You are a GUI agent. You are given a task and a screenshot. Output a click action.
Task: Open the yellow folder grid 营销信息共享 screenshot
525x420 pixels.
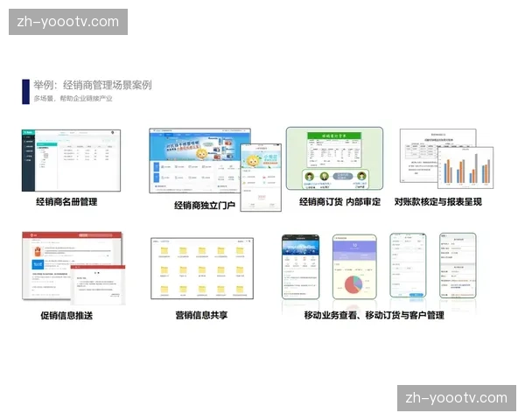[x=202, y=269]
